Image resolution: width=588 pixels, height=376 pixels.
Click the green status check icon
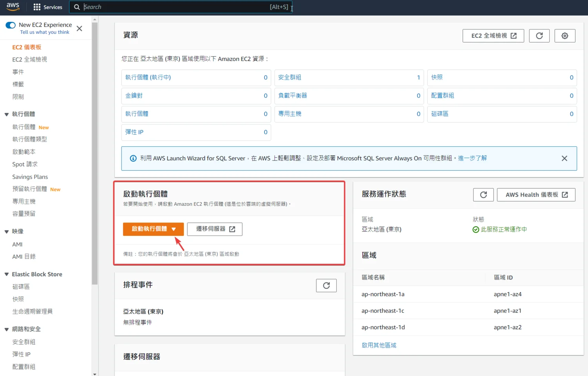[476, 230]
